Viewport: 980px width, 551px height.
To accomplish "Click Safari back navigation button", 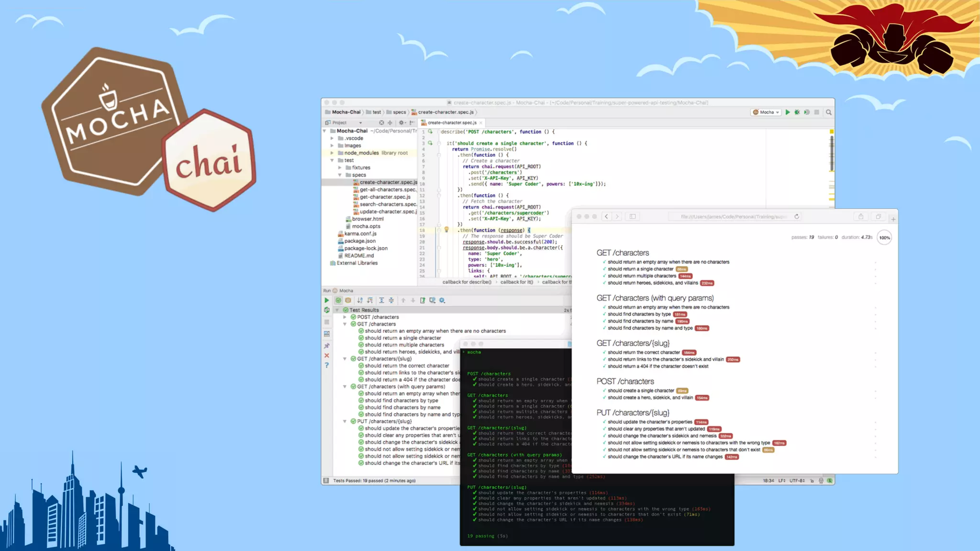I will pyautogui.click(x=606, y=217).
